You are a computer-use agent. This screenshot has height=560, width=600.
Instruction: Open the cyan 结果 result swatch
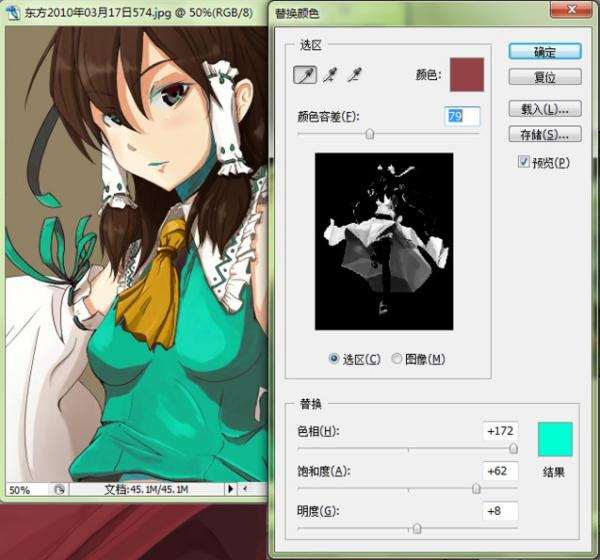[x=555, y=439]
